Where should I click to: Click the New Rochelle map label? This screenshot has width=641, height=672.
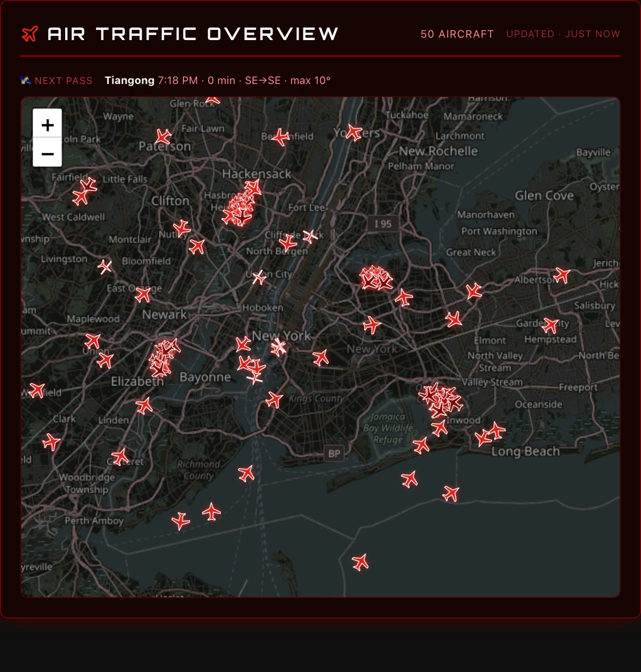click(439, 151)
